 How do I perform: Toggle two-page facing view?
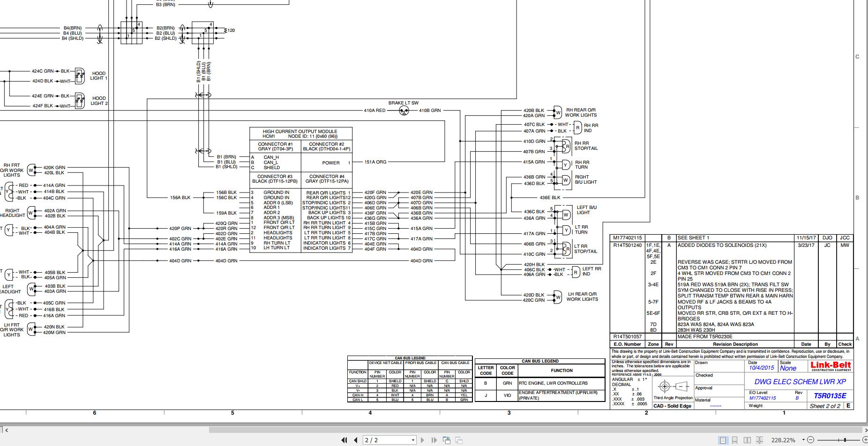click(x=747, y=440)
